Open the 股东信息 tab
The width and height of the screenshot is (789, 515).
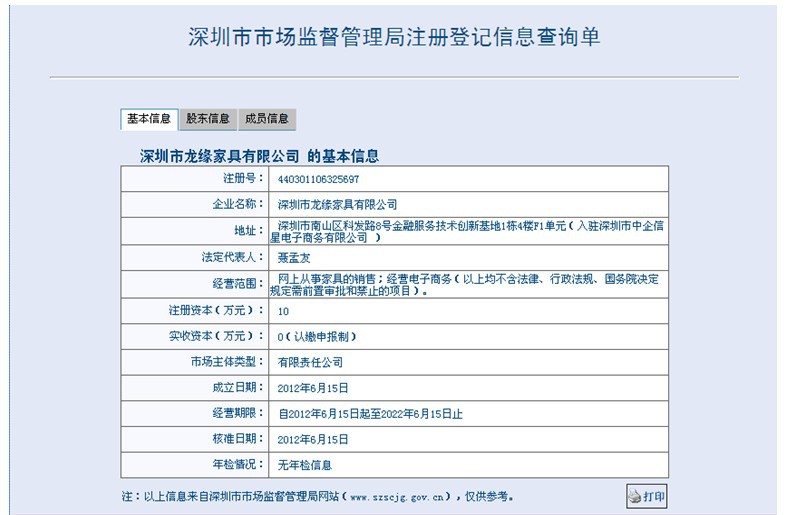click(x=208, y=119)
